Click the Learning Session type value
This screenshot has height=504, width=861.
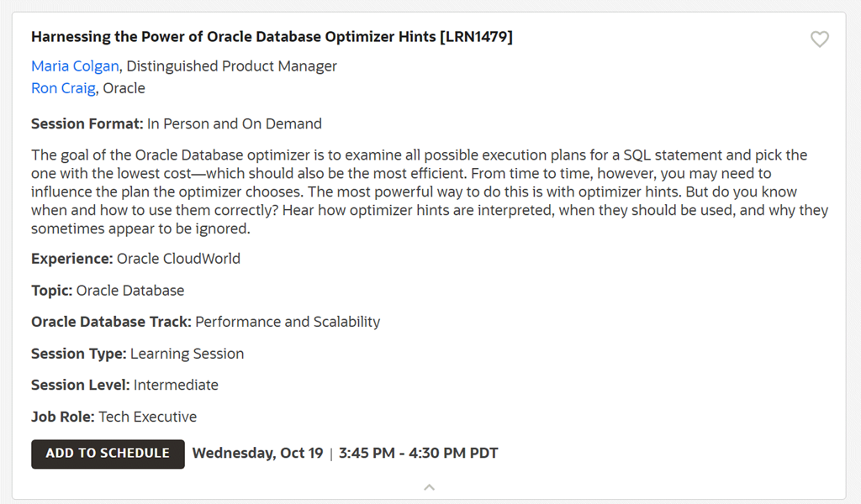(x=187, y=354)
